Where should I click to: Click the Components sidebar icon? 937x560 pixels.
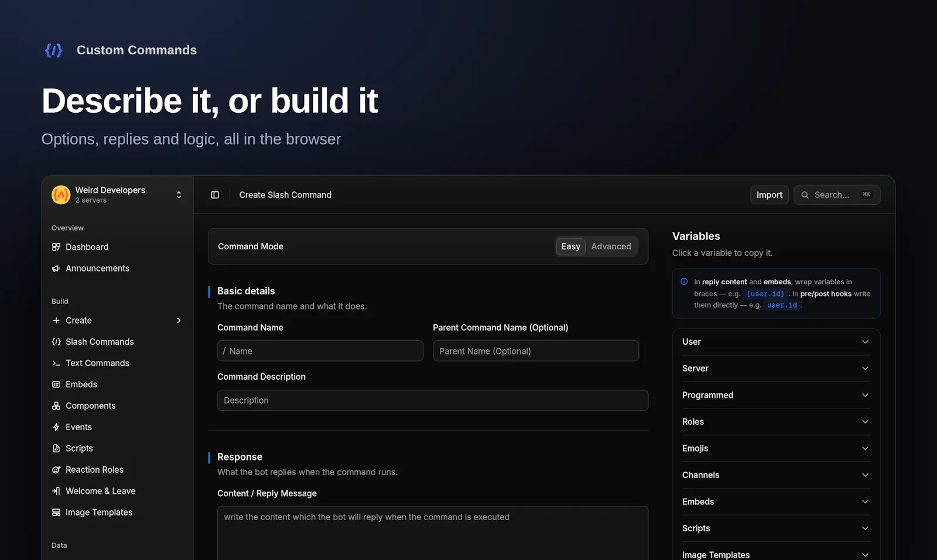[56, 406]
